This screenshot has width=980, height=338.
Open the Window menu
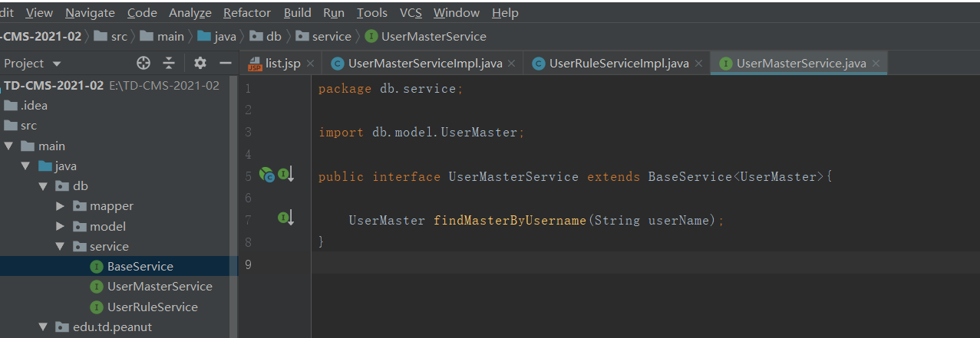click(457, 13)
